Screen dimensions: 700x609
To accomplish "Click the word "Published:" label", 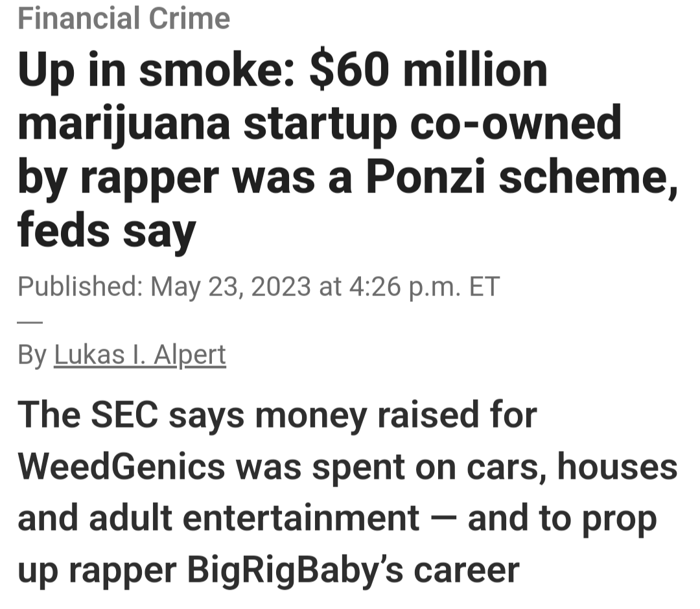I will pos(80,286).
